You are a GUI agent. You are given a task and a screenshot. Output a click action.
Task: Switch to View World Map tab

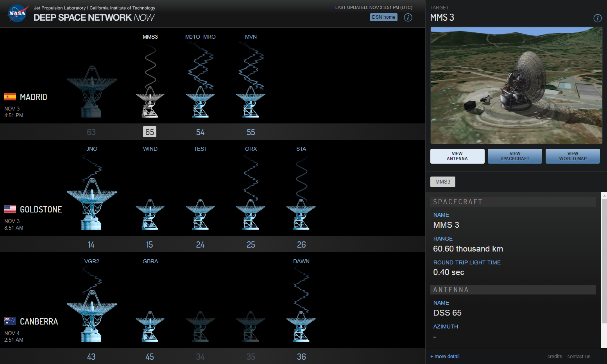(573, 156)
